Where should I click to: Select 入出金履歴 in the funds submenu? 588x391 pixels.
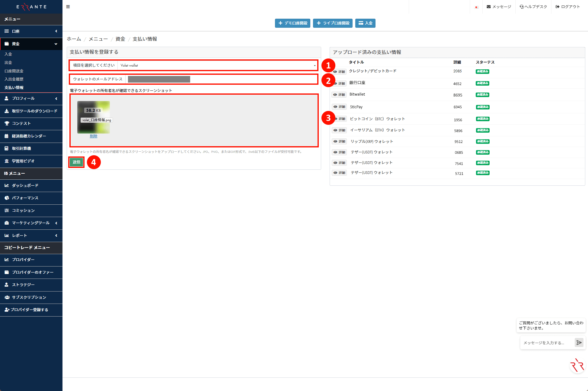click(14, 79)
